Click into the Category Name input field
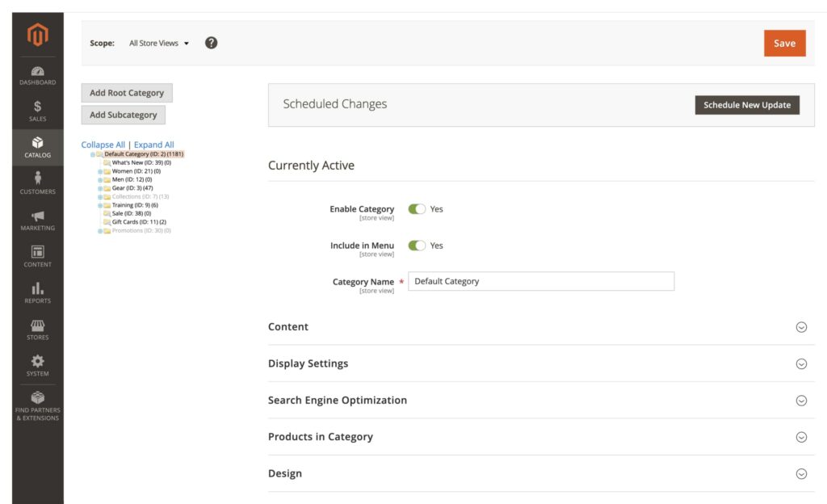Viewport: 827px width, 504px height. coord(541,281)
